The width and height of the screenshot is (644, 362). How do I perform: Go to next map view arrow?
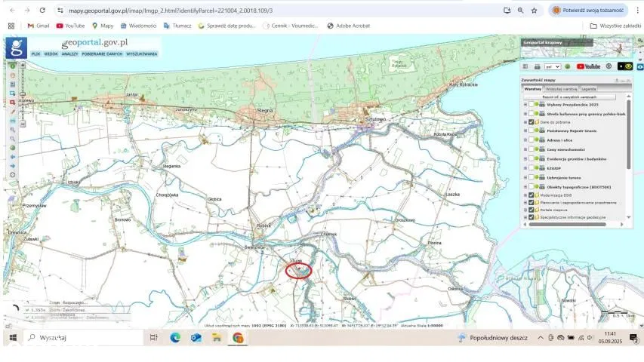[12, 165]
